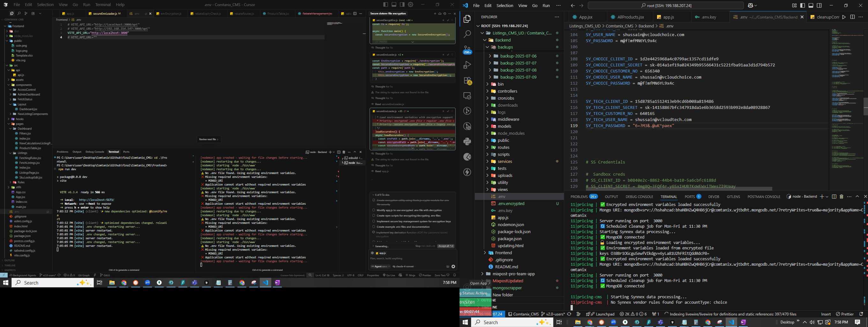868x327 pixels.
Task: Open Agent mode dropdown in Cursor chat
Action: click(380, 266)
